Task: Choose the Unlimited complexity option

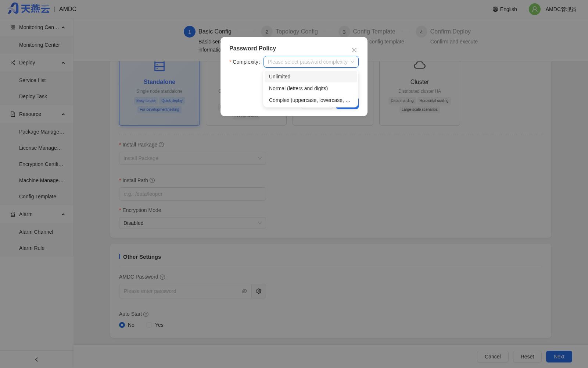Action: 311,77
